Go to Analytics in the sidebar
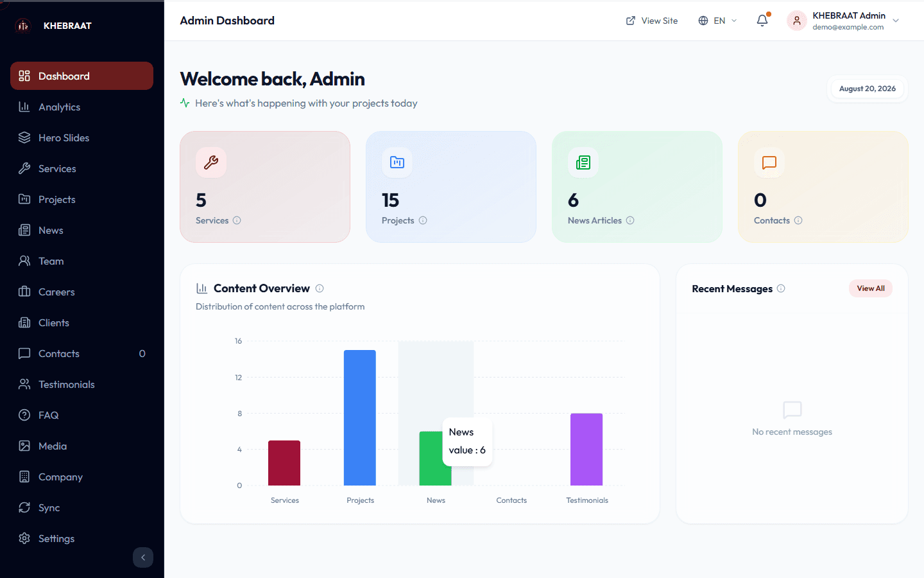This screenshot has width=924, height=578. coord(81,107)
